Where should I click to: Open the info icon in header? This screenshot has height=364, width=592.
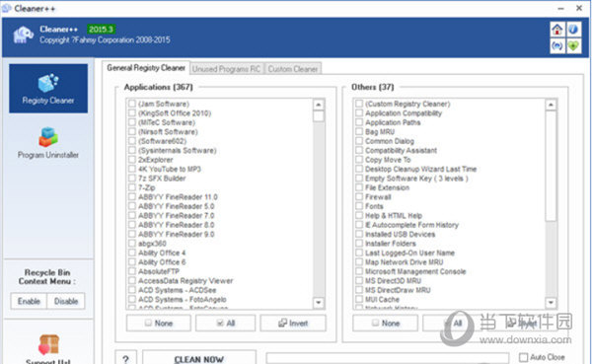(x=573, y=30)
